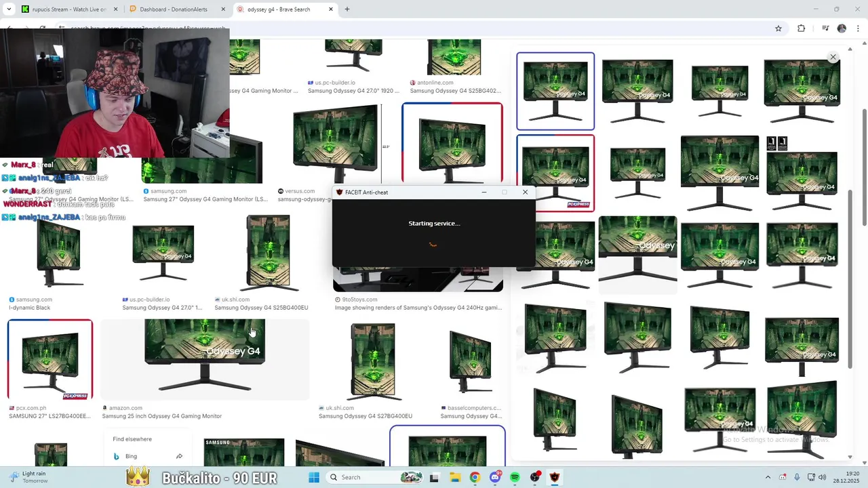Switch to the rupucis Stream tab
The width and height of the screenshot is (868, 488).
coord(68,9)
